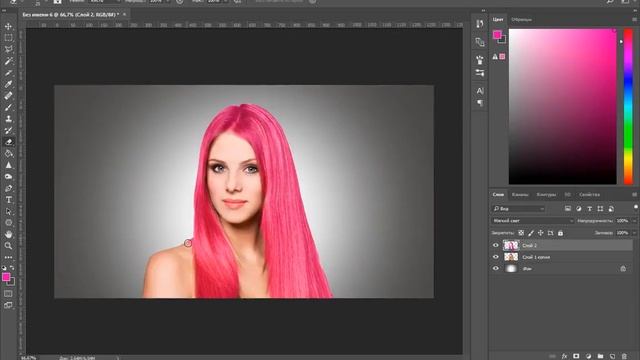Viewport: 640px width, 360px height.
Task: Select the Crop tool
Action: point(8,73)
